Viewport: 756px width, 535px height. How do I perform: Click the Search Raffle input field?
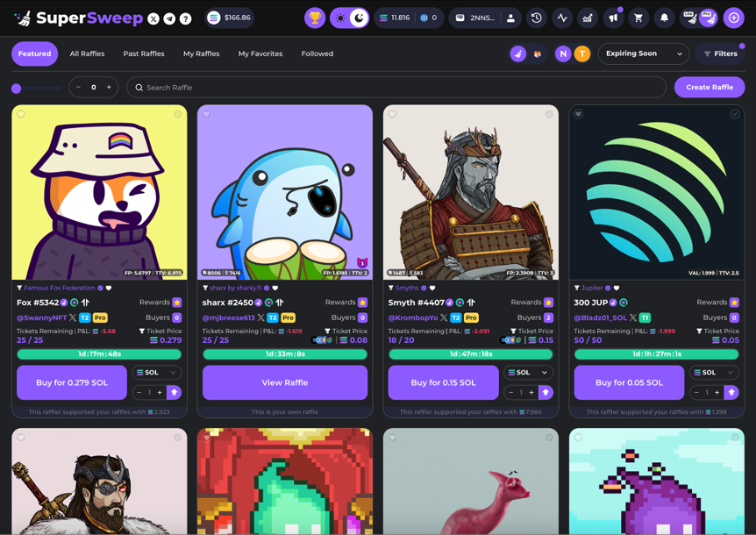pyautogui.click(x=396, y=87)
